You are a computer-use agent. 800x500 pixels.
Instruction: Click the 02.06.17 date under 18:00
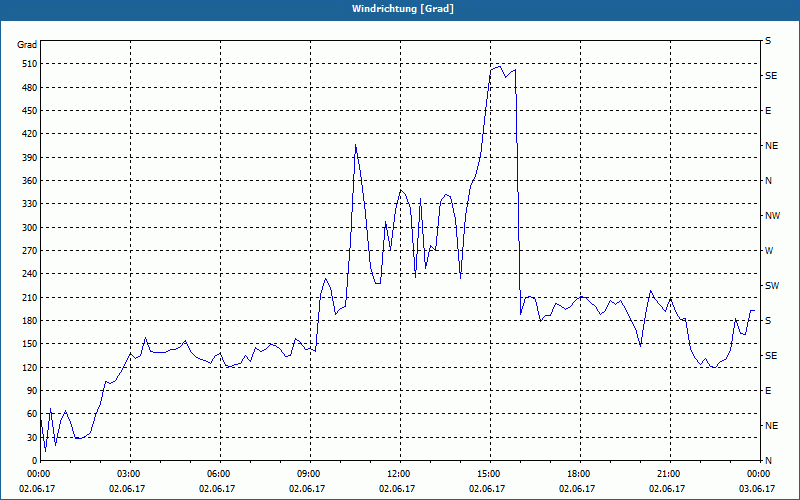click(x=577, y=489)
